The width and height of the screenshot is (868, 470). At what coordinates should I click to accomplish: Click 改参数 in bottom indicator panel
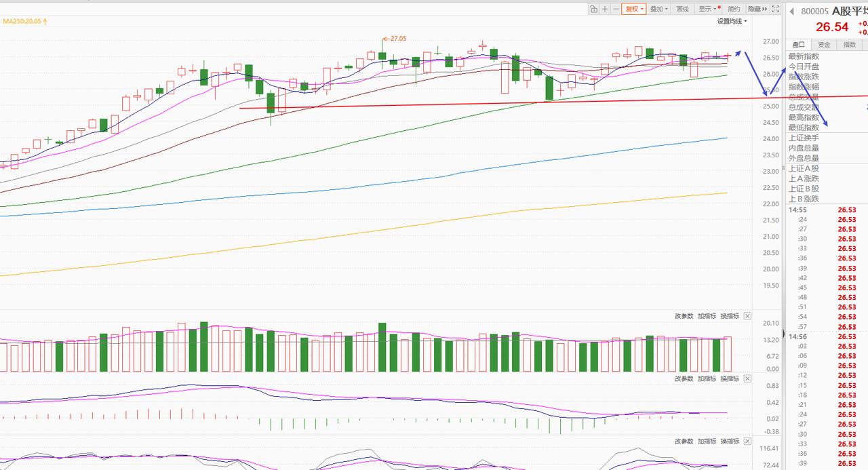tap(684, 442)
